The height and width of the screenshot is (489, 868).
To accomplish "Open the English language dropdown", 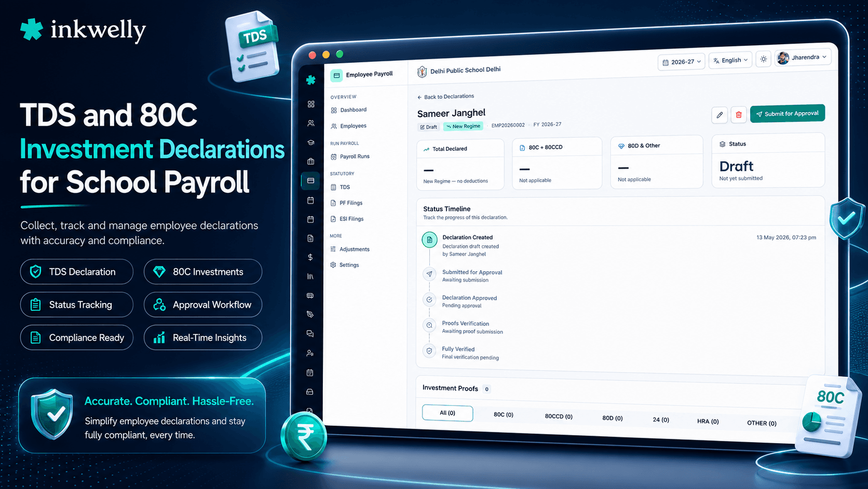I will click(730, 60).
